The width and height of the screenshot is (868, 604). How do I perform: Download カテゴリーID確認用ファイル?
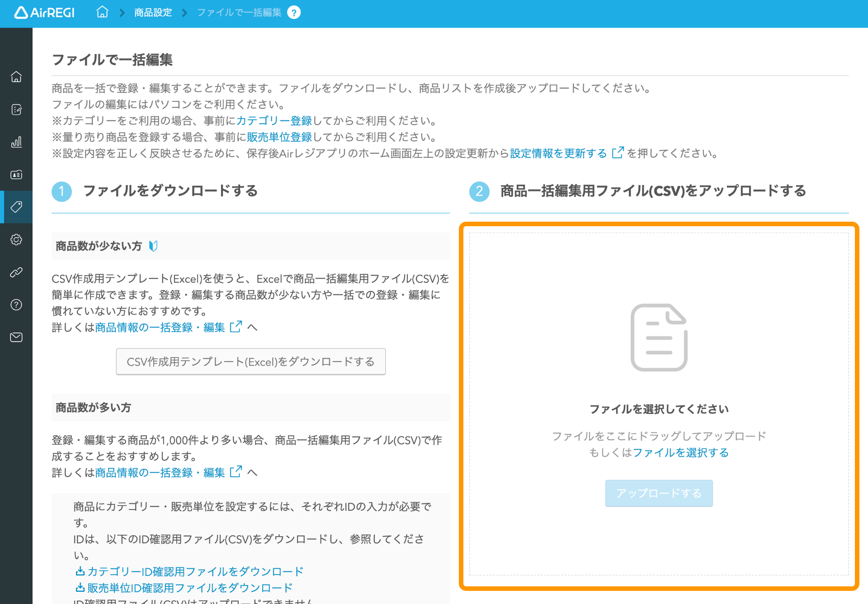pos(189,571)
